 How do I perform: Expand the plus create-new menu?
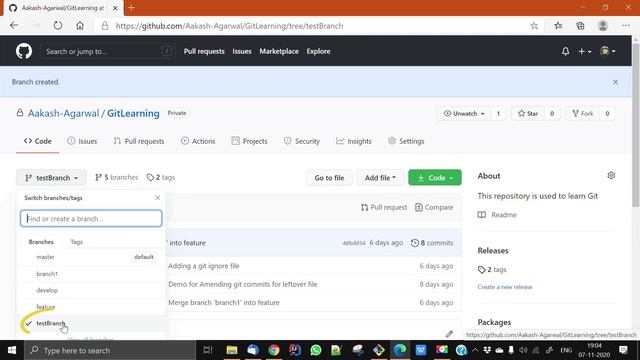click(584, 51)
